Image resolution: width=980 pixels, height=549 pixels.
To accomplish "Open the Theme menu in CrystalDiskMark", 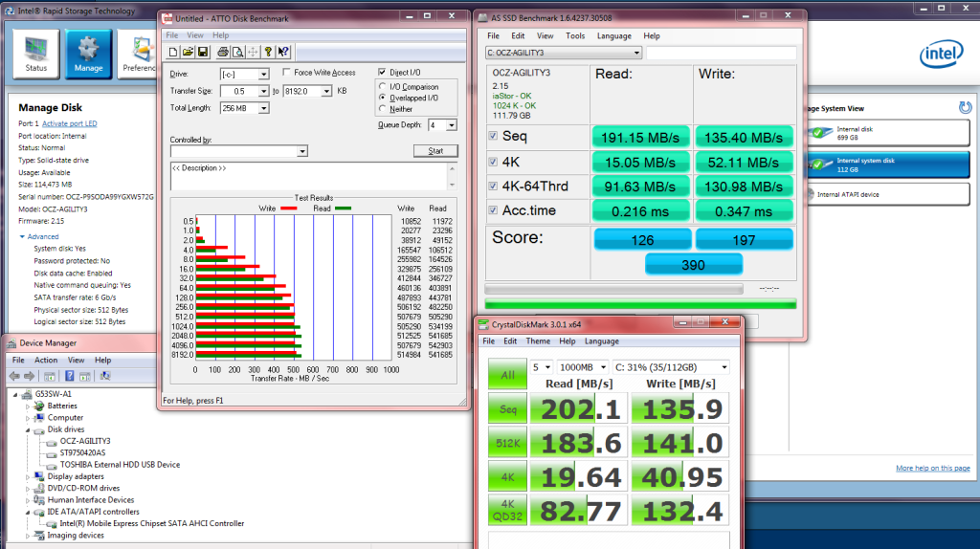I will (x=538, y=341).
